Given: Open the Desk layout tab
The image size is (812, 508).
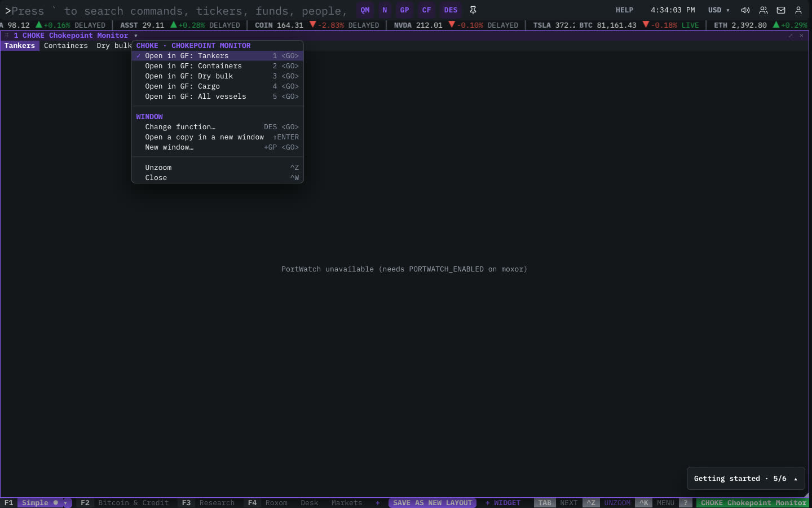Looking at the screenshot, I should tap(310, 503).
